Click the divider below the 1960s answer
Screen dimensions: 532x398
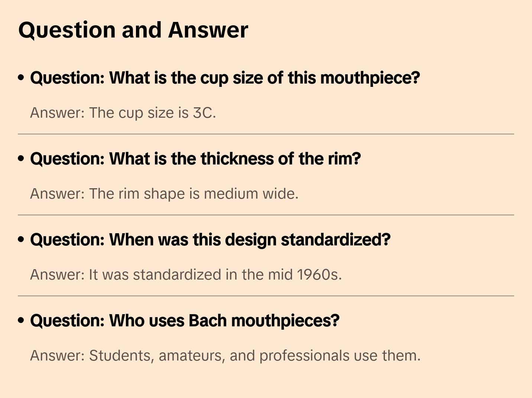[266, 296]
